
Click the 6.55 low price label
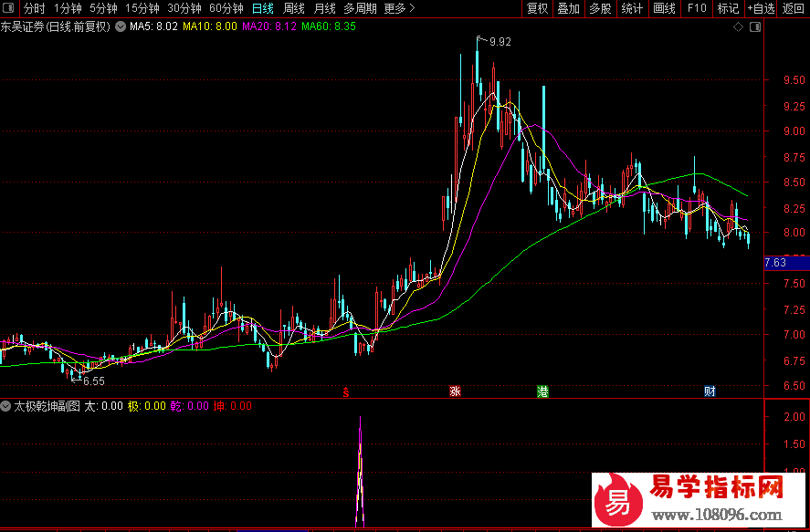click(x=94, y=381)
